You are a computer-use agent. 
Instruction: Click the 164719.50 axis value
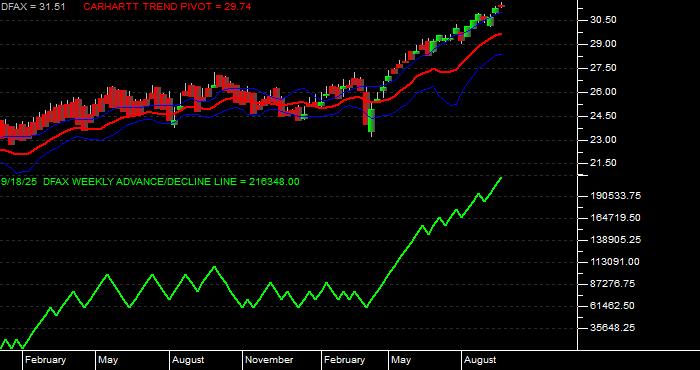point(616,218)
